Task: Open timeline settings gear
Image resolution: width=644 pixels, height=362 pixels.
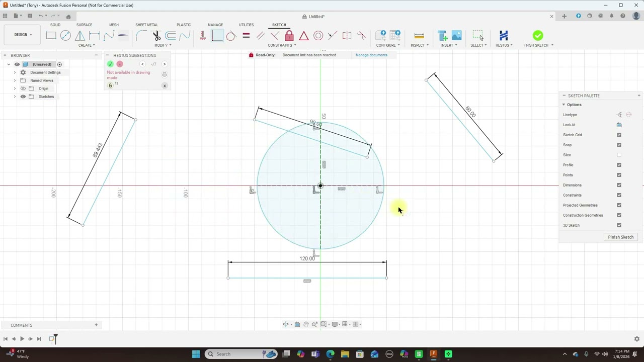Action: point(636,339)
